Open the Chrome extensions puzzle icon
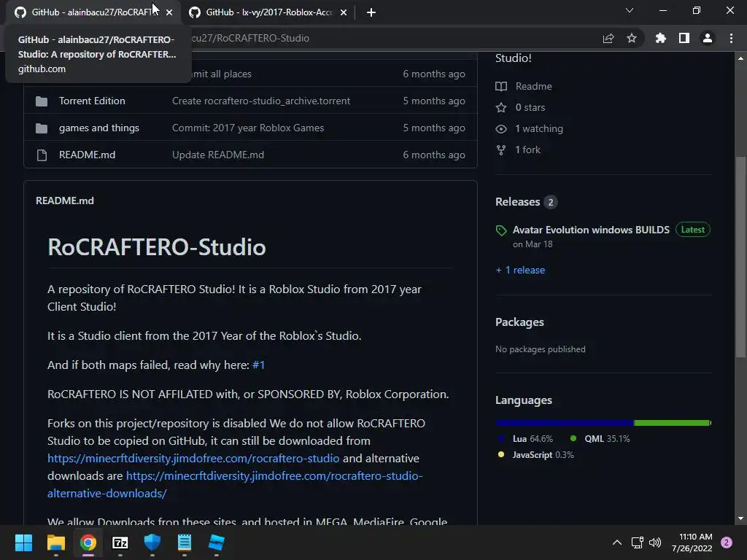This screenshot has width=747, height=560. point(661,38)
